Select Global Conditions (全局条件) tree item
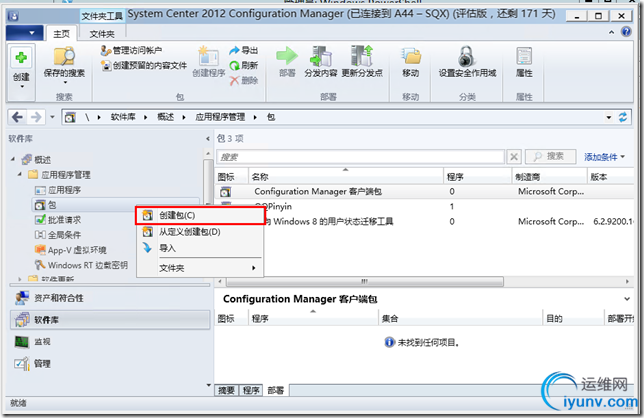This screenshot has height=418, width=644. [58, 235]
